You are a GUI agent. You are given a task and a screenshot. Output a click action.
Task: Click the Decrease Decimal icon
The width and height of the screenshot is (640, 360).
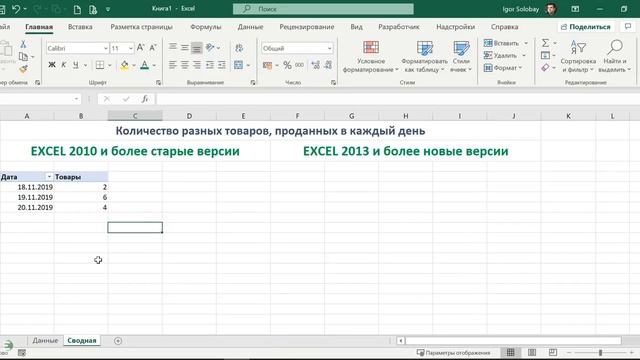(x=328, y=65)
